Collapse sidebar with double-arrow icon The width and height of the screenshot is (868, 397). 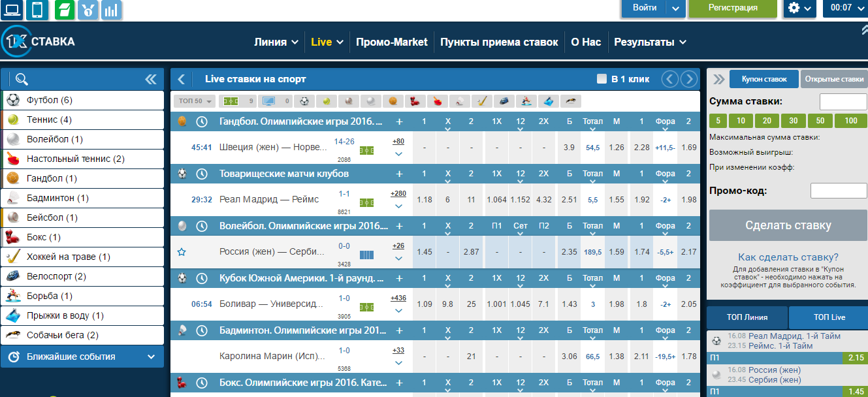151,79
